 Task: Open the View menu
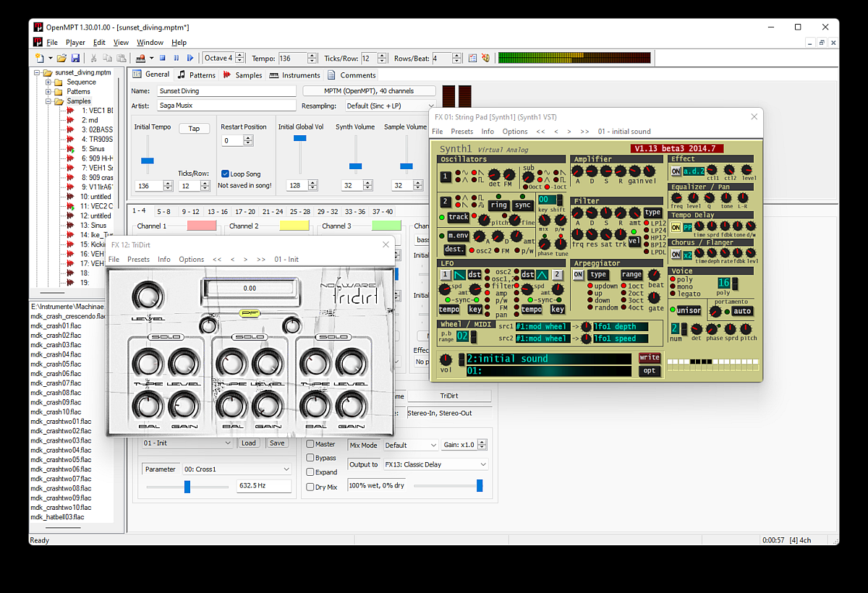tap(121, 43)
